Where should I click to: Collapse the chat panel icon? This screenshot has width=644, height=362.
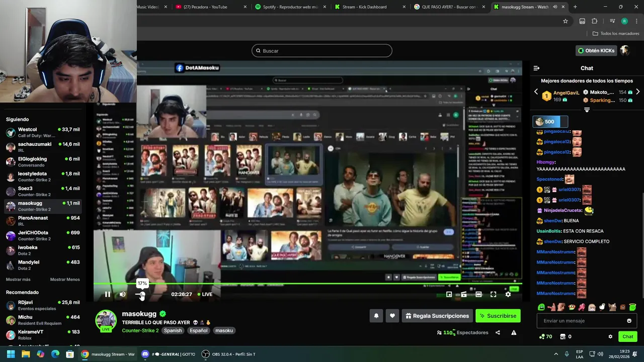536,68
